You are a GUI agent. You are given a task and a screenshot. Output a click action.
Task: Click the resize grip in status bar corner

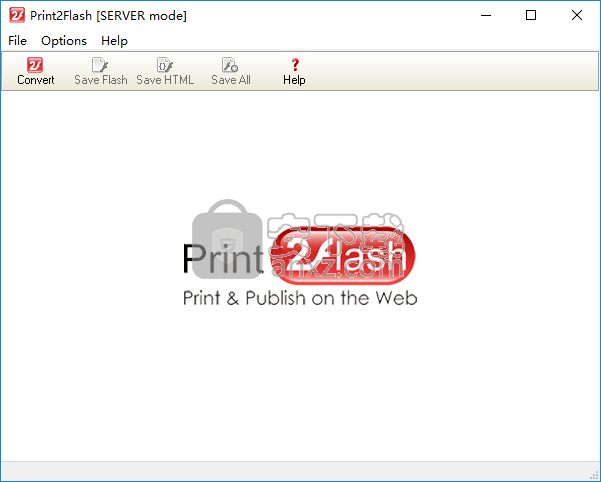pyautogui.click(x=595, y=475)
